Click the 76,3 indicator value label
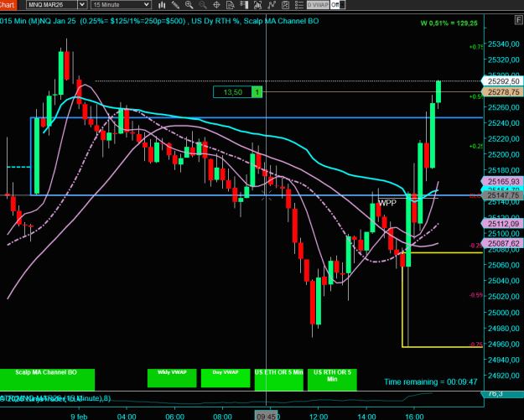524x420 pixels. [502, 394]
